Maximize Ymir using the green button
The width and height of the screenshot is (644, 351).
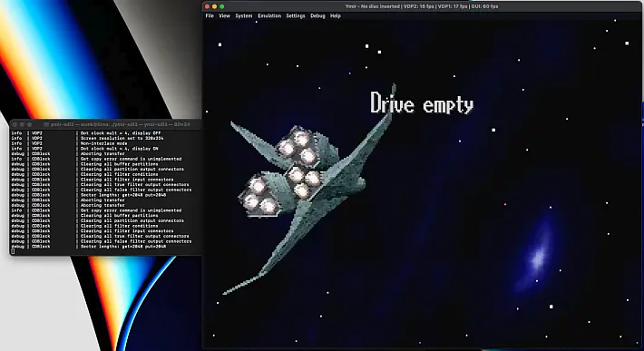coord(222,6)
